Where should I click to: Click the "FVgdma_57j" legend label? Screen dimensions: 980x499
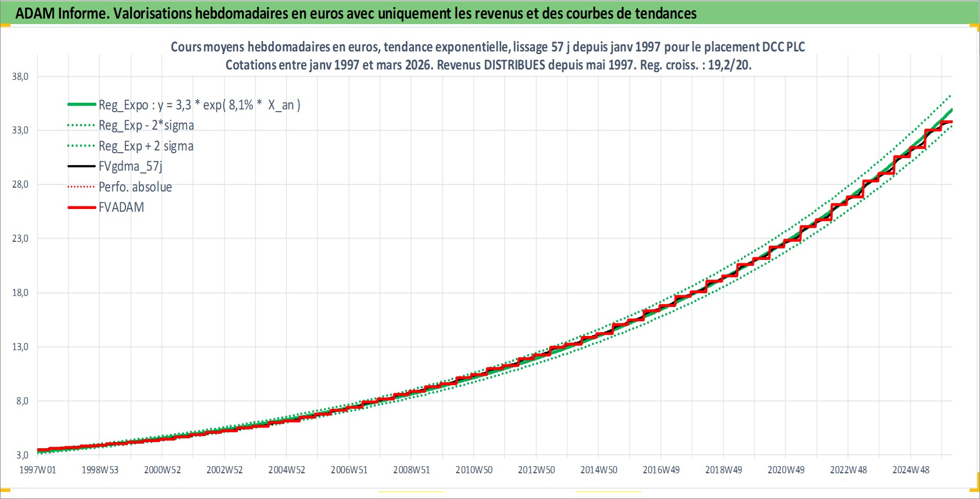130,166
